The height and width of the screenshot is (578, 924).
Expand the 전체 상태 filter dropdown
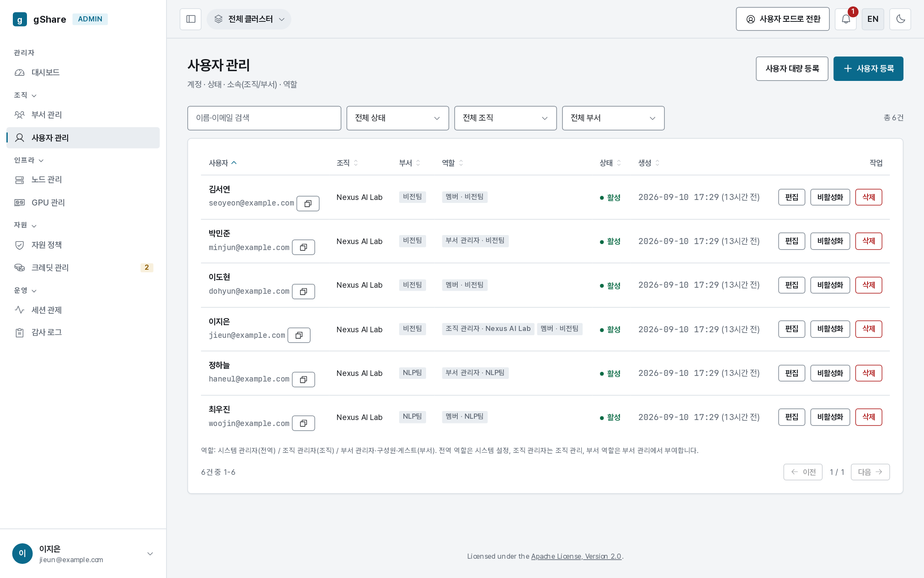pos(397,118)
